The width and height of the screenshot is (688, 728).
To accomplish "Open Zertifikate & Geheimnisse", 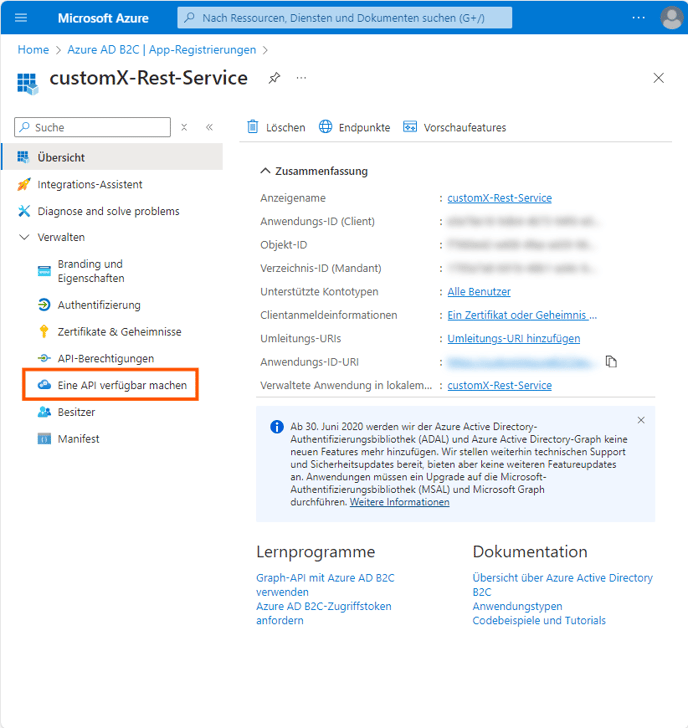I will tap(119, 332).
